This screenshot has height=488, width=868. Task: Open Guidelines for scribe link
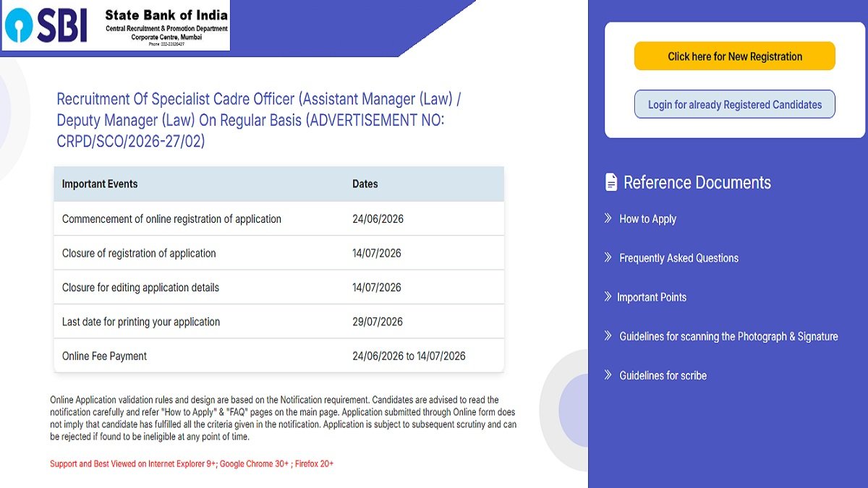tap(663, 375)
